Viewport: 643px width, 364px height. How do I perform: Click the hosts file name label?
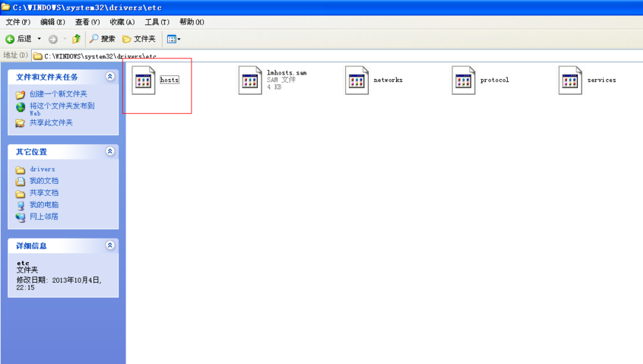coord(169,80)
